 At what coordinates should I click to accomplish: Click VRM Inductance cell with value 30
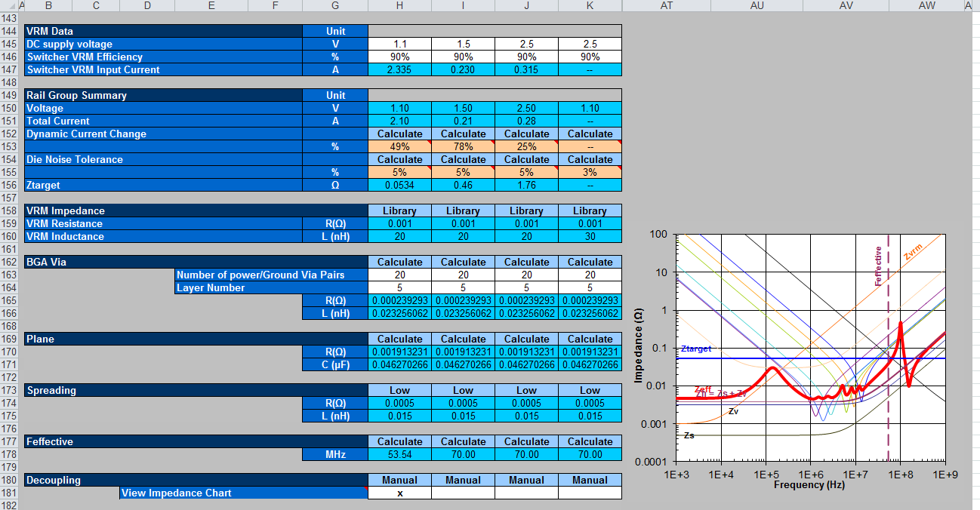pos(590,236)
